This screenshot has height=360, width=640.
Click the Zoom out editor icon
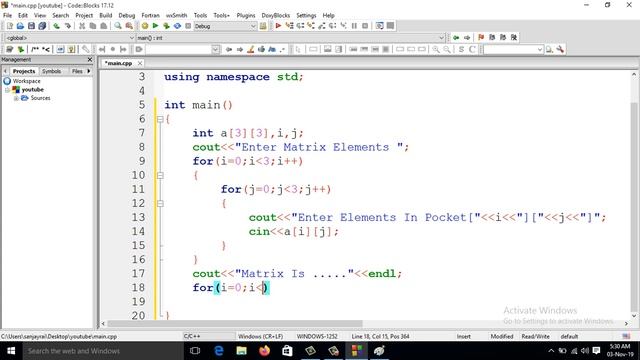pyautogui.click(x=447, y=49)
